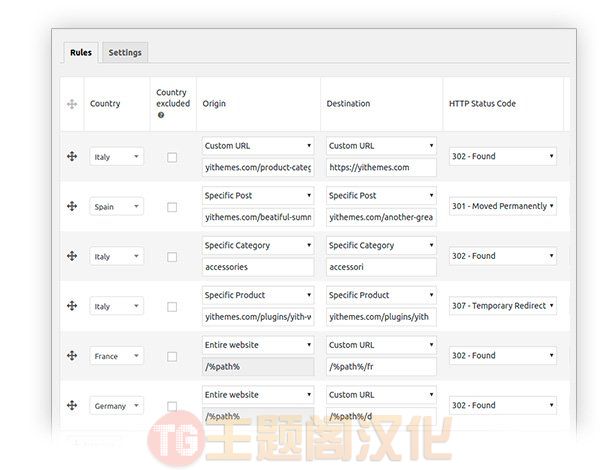600x470 pixels.
Task: Click the destination field containing accessori
Action: point(381,267)
